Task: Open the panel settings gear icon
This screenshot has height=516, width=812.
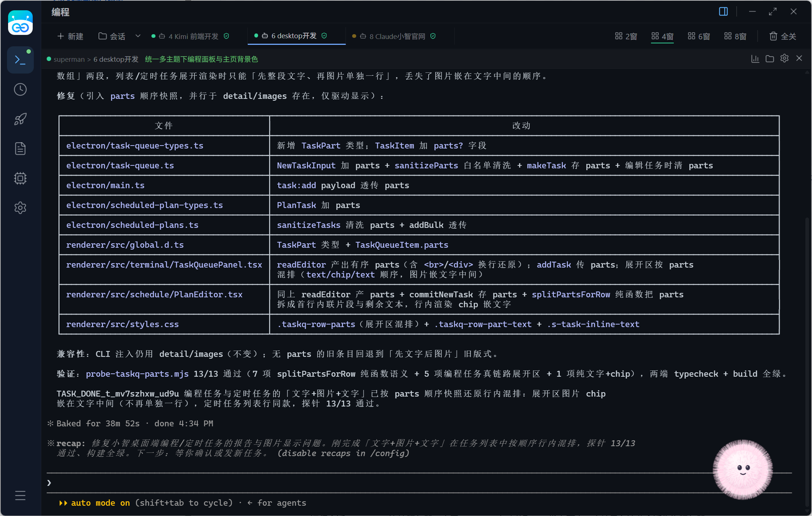Action: tap(784, 58)
